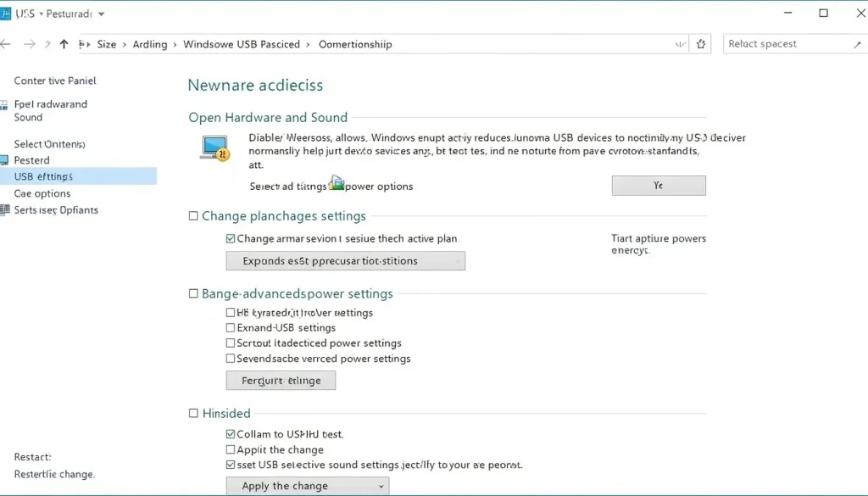Screen dimensions: 868x496
Task: Click the Newnare acdieciss heading
Action: tap(255, 86)
